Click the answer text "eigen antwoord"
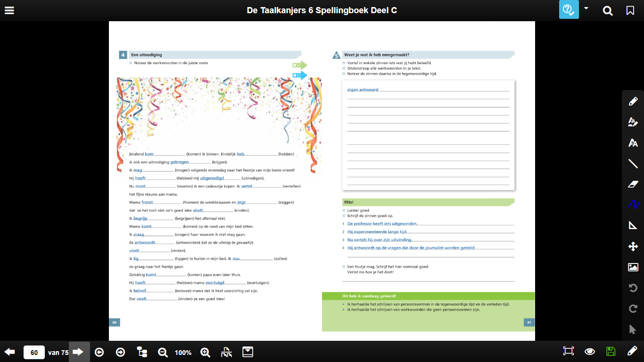This screenshot has width=644, height=362. 363,90
